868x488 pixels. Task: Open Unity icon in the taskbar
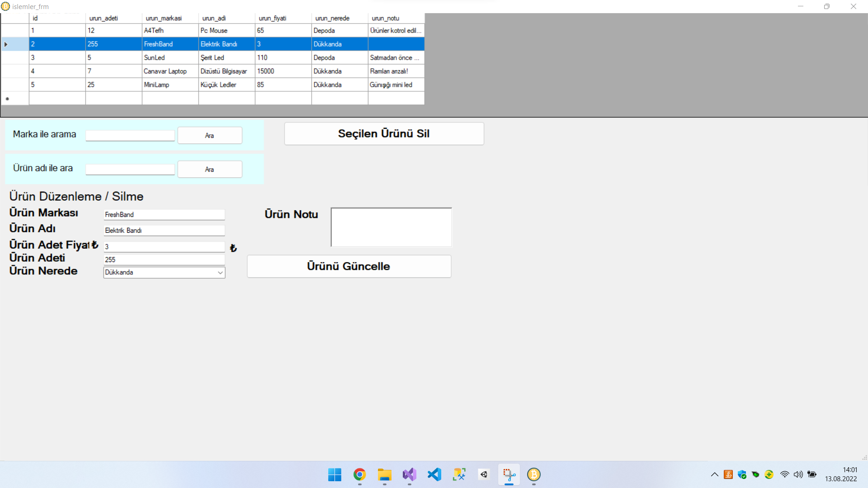pyautogui.click(x=484, y=474)
